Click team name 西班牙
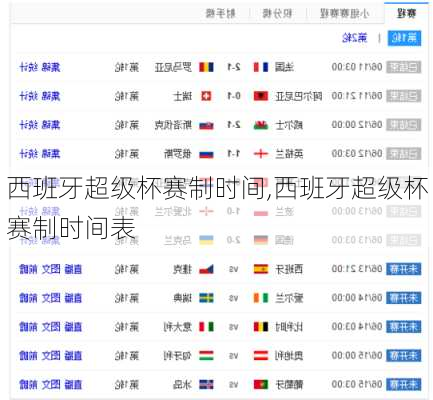Viewport: 433px width, 400px height. tap(289, 269)
